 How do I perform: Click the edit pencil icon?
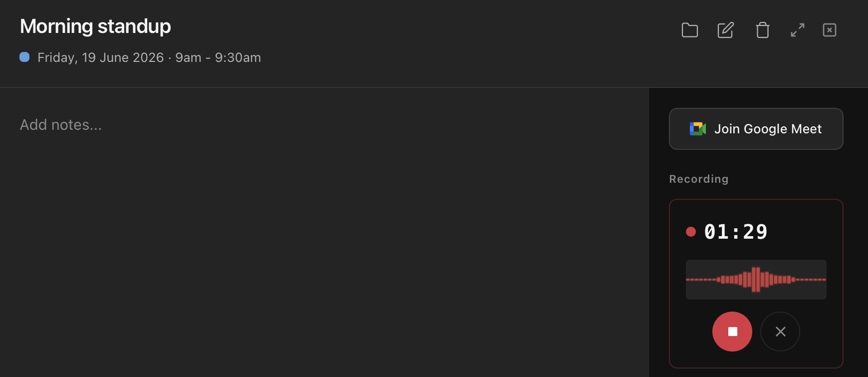726,30
